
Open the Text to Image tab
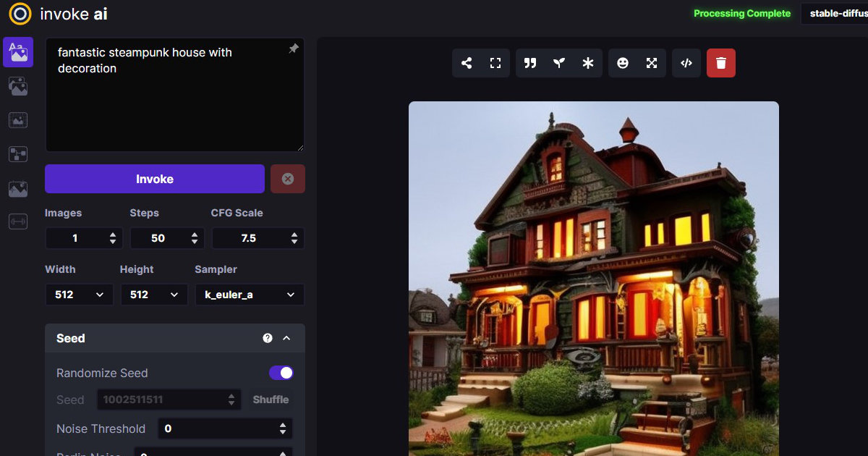(x=18, y=52)
